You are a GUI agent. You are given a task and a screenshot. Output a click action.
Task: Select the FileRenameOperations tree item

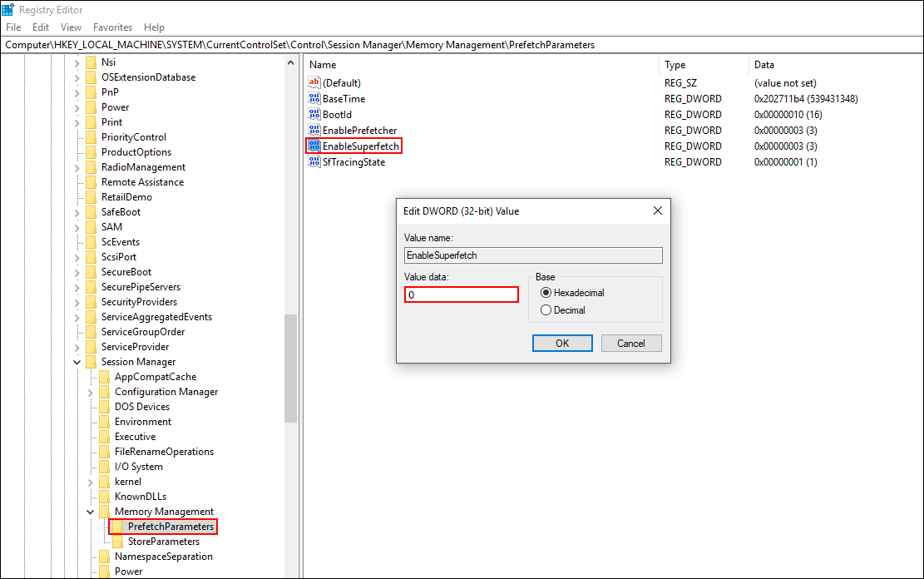point(164,452)
